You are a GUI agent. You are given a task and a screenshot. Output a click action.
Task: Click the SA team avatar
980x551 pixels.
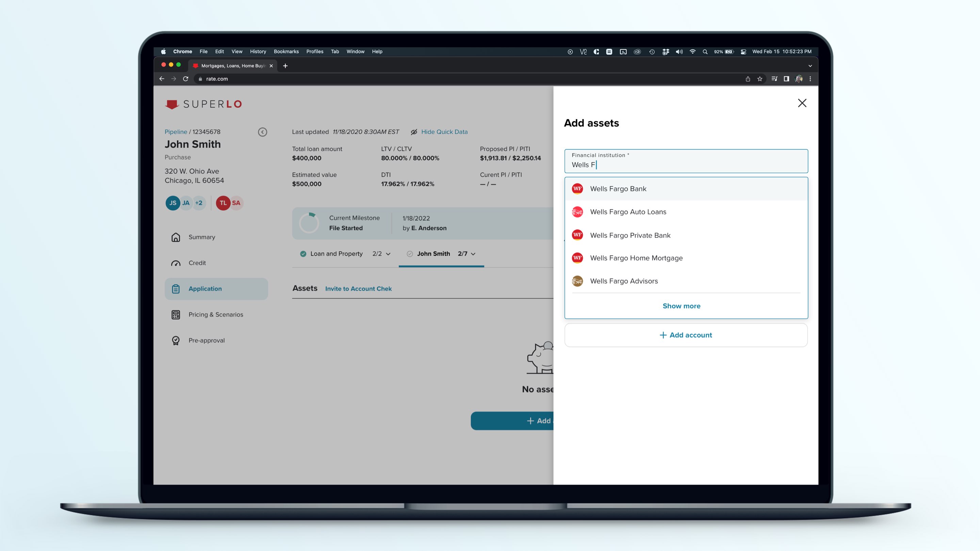click(x=236, y=203)
